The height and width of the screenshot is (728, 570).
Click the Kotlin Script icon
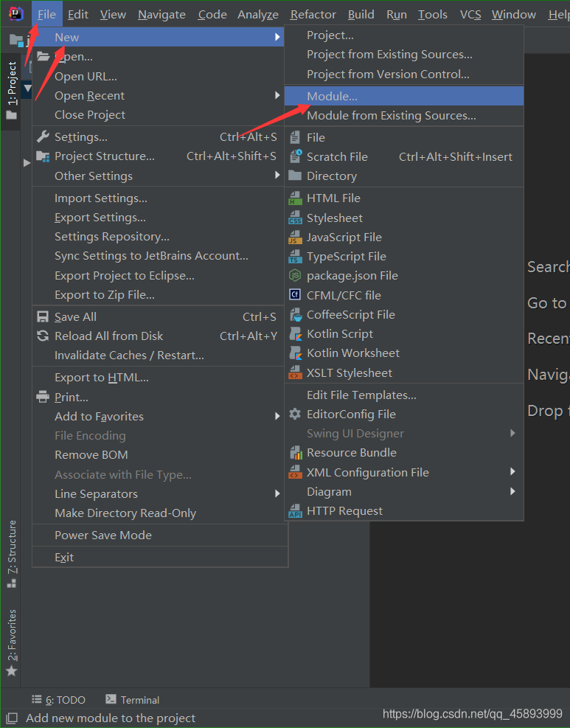(296, 334)
